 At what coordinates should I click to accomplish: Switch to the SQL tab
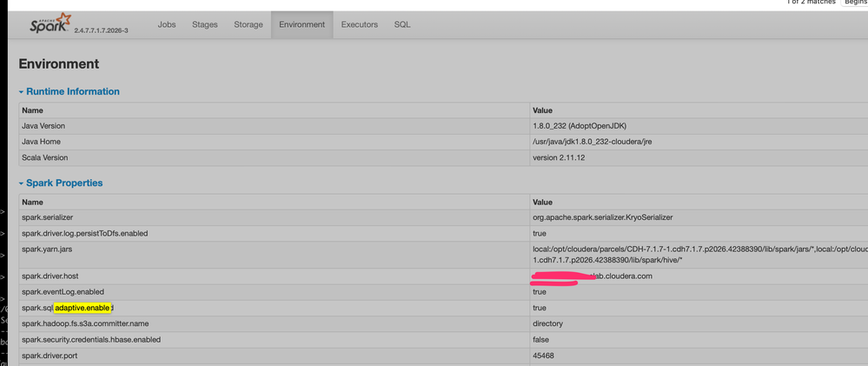click(x=402, y=24)
